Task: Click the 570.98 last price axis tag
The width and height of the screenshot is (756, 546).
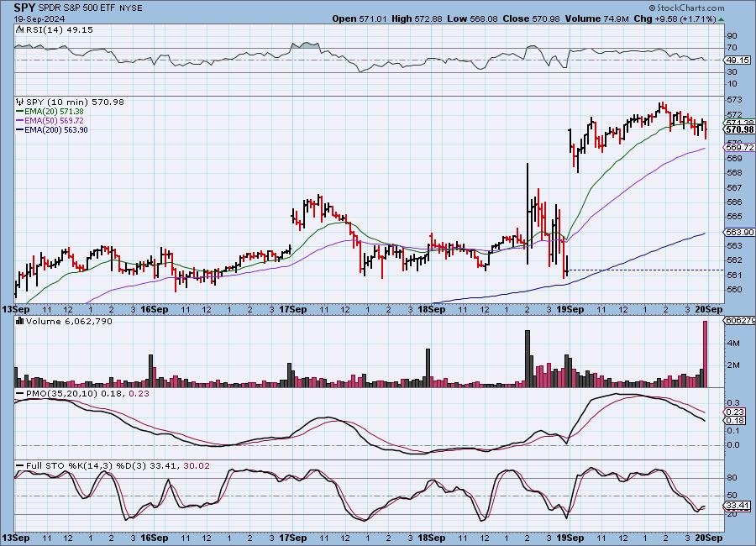Action: 739,129
